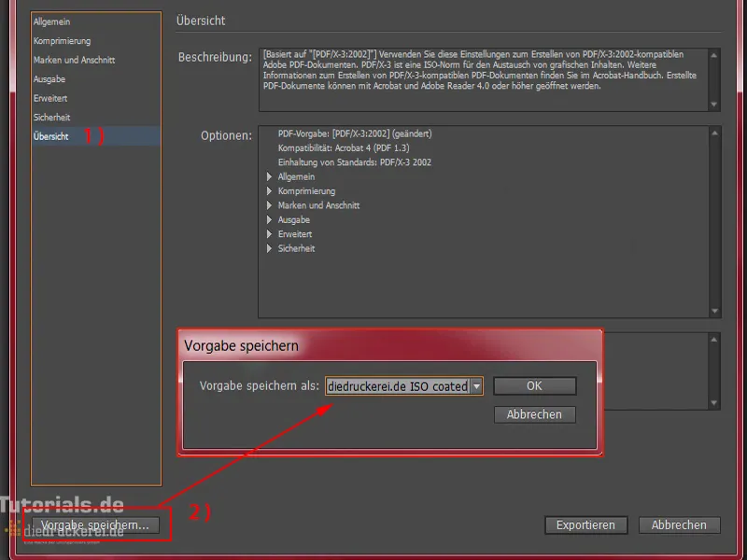Expand the Erweitert options tree node
This screenshot has width=747, height=560.
(269, 234)
